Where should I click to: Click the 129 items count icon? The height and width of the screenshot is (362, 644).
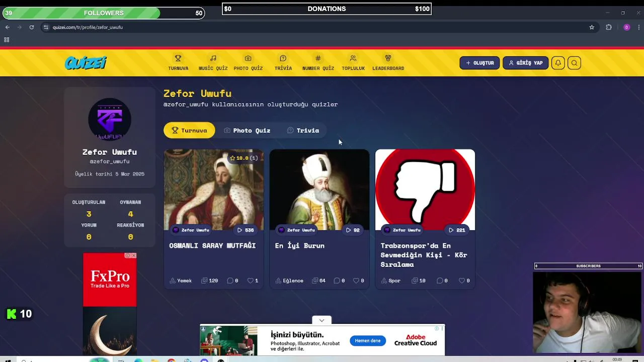point(209,281)
